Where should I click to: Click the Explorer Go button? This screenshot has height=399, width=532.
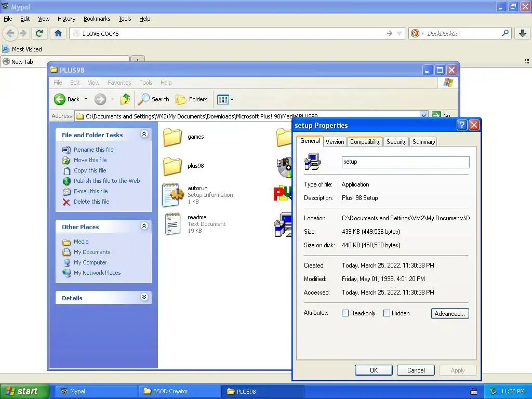[x=442, y=115]
